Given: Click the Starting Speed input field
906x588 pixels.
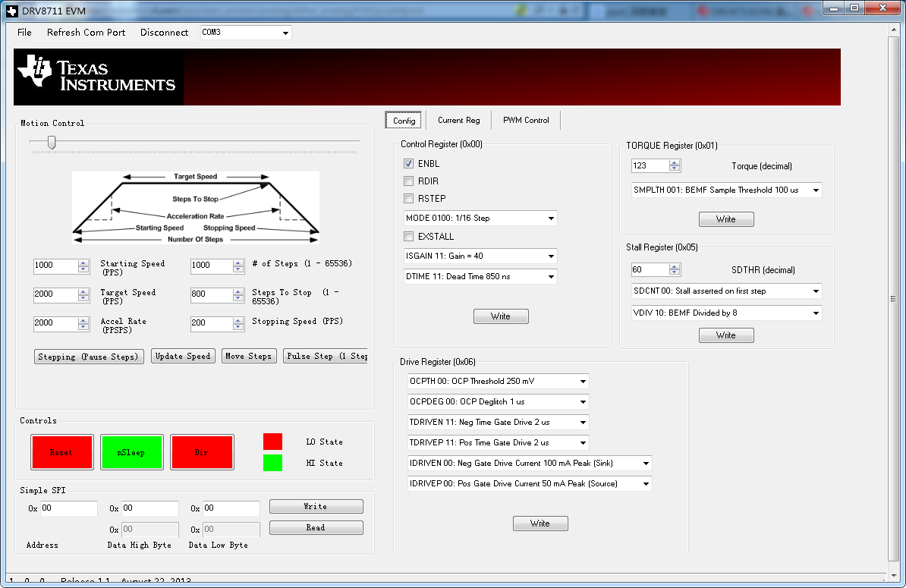Looking at the screenshot, I should [56, 266].
